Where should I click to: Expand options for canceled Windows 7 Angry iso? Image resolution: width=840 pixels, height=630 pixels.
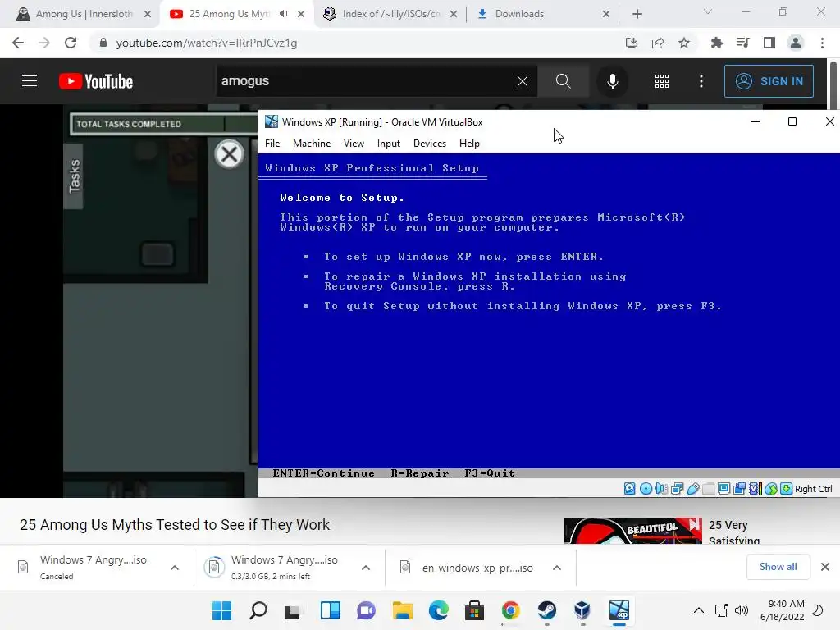point(175,568)
